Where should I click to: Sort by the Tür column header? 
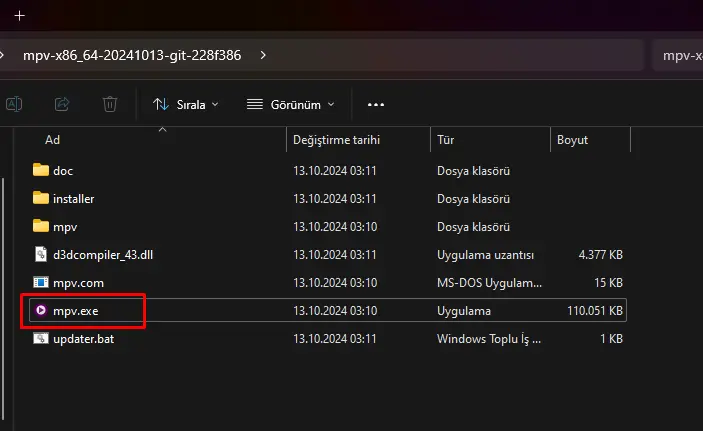(x=446, y=140)
